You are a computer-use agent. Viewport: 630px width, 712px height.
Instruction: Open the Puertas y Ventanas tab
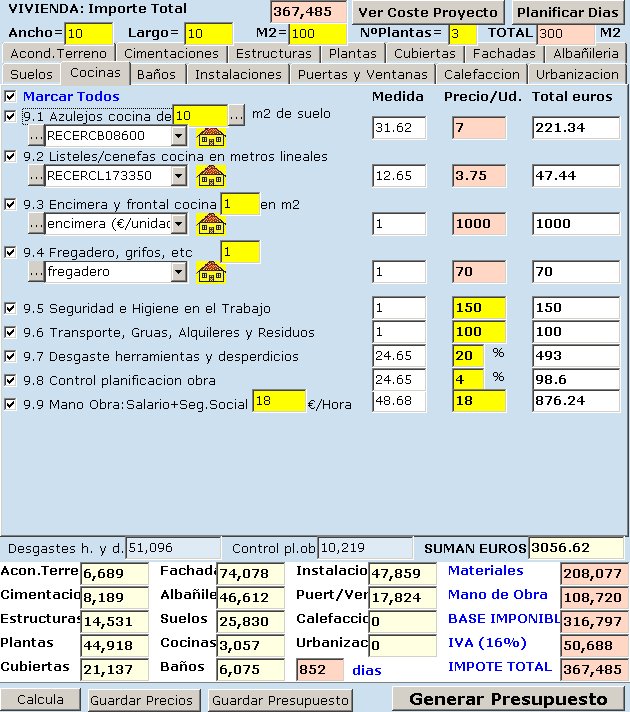tap(362, 74)
